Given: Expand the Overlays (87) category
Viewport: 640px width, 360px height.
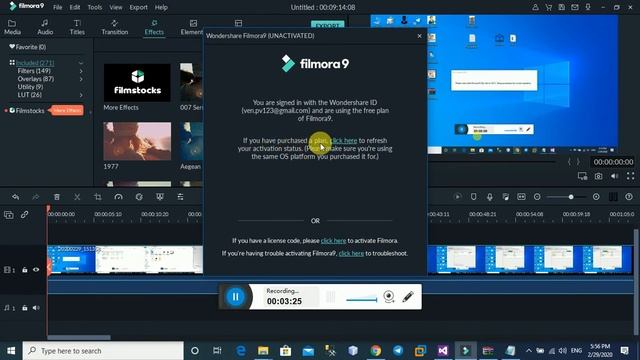Looking at the screenshot, I should [x=81, y=79].
